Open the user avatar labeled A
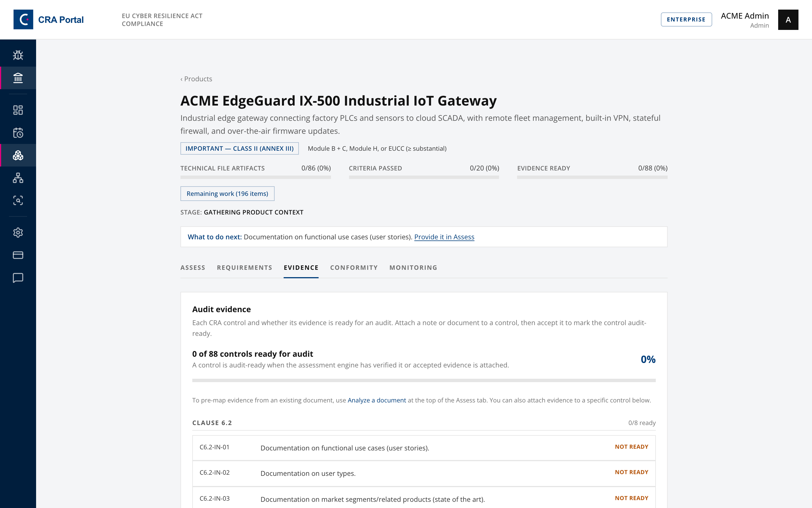This screenshot has width=812, height=508. (788, 20)
